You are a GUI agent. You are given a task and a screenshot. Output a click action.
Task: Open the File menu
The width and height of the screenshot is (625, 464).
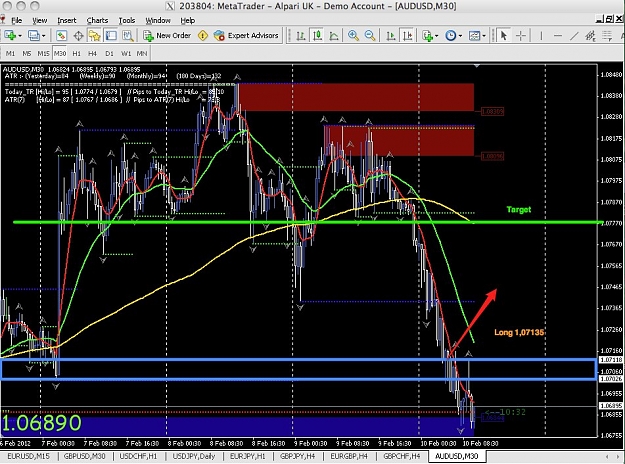(x=16, y=20)
